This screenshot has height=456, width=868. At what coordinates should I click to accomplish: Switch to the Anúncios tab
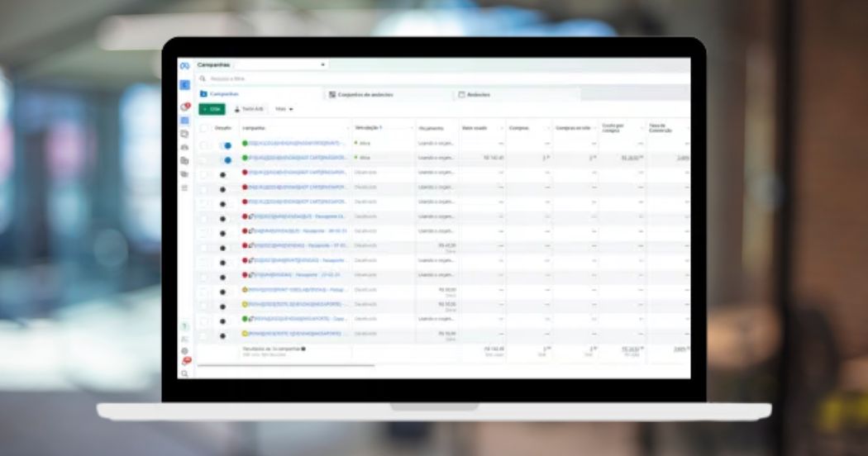coord(517,95)
